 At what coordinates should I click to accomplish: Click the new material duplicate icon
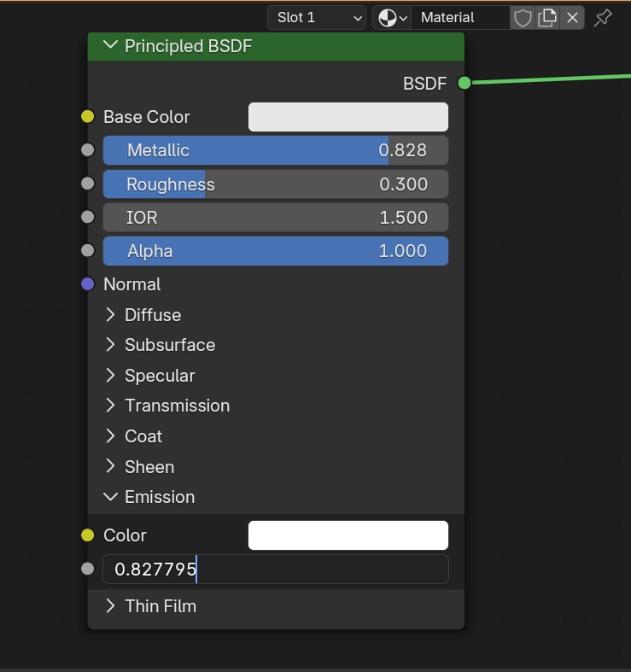click(547, 17)
